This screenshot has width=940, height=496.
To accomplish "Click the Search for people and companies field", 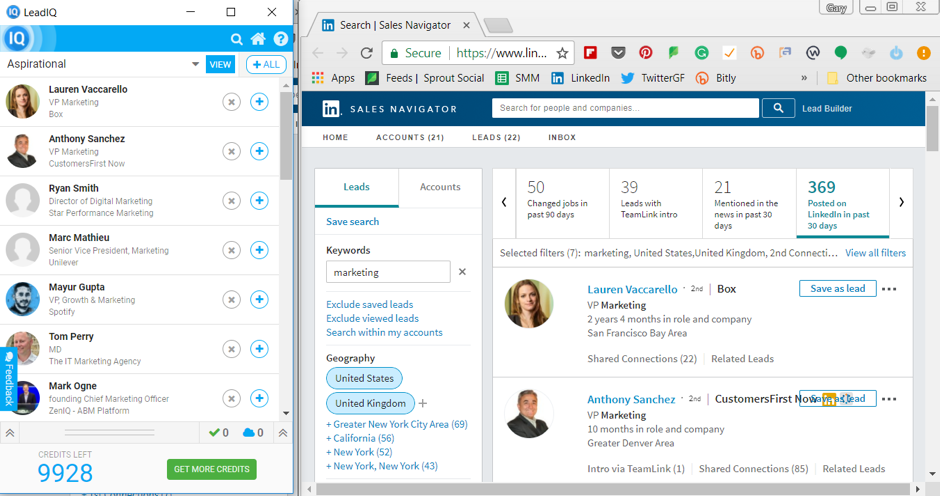I will (x=625, y=108).
